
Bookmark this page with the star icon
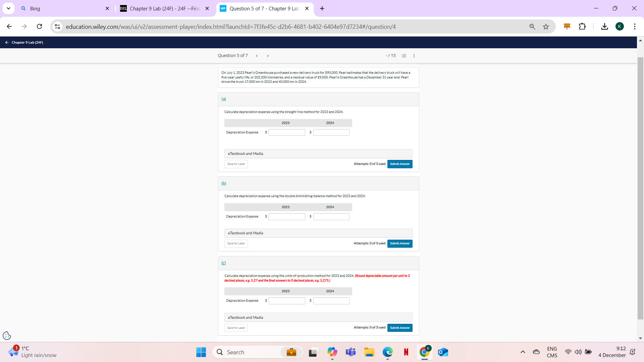pos(546,26)
